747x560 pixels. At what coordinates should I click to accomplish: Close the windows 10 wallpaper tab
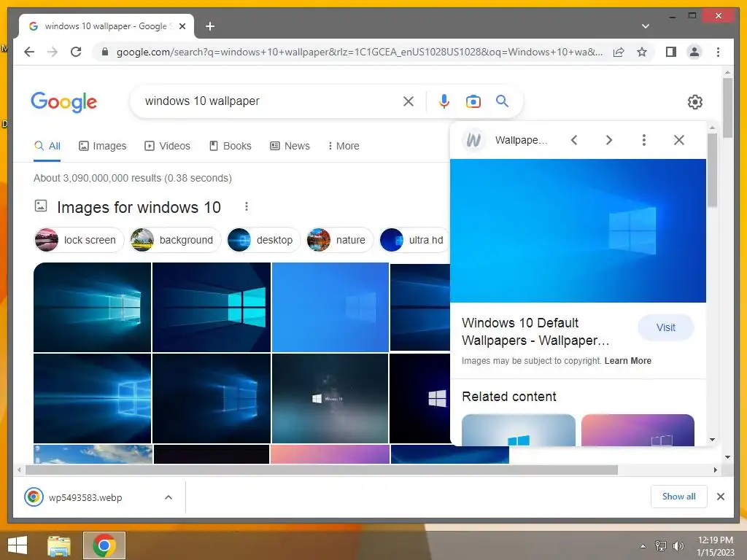pos(182,27)
